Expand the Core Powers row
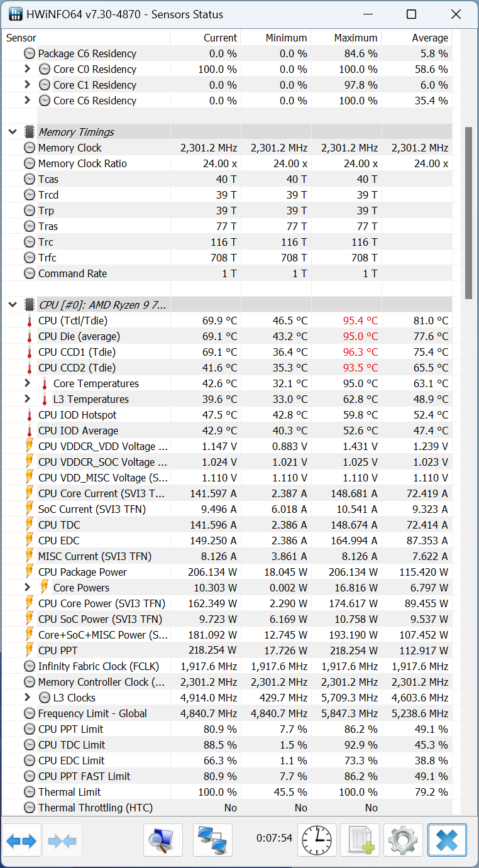 click(x=27, y=588)
